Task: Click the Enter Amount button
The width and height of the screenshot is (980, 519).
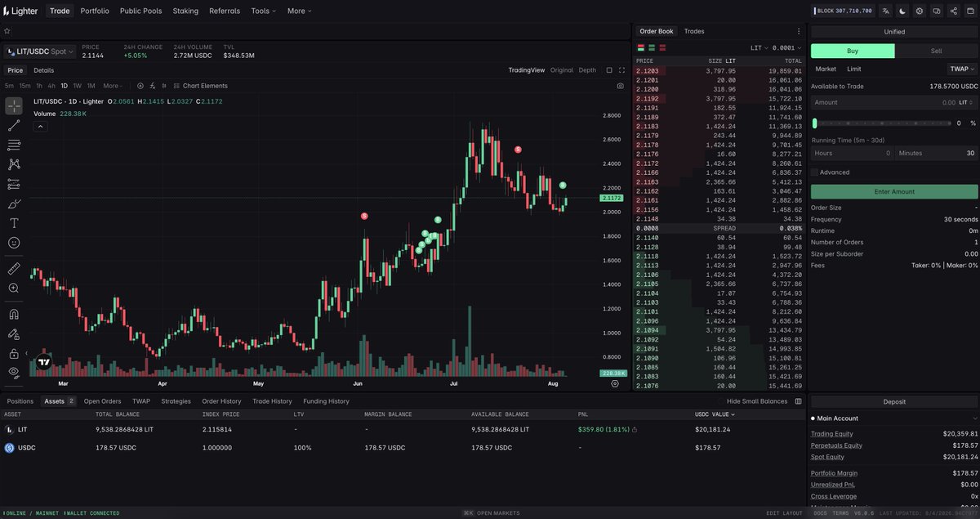Action: pyautogui.click(x=894, y=191)
